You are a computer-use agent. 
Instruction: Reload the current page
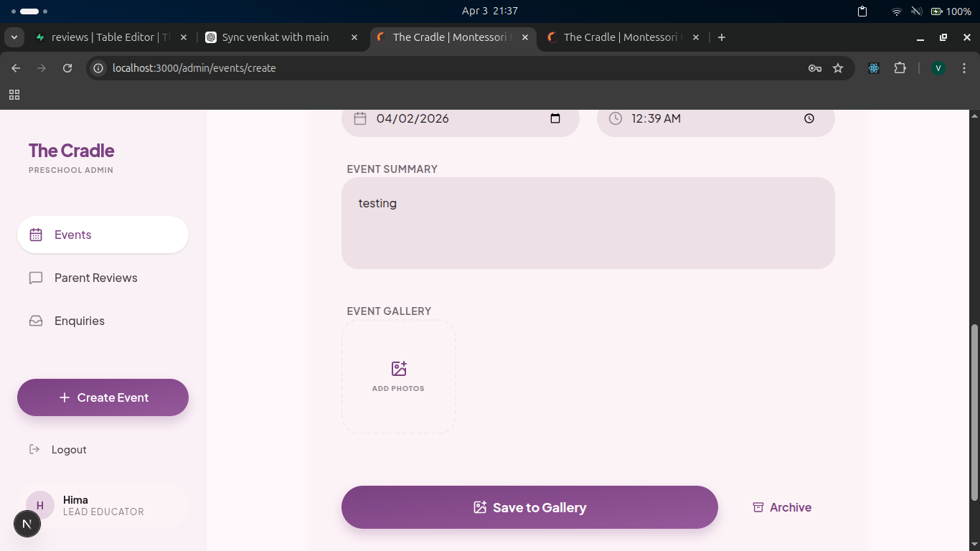67,68
